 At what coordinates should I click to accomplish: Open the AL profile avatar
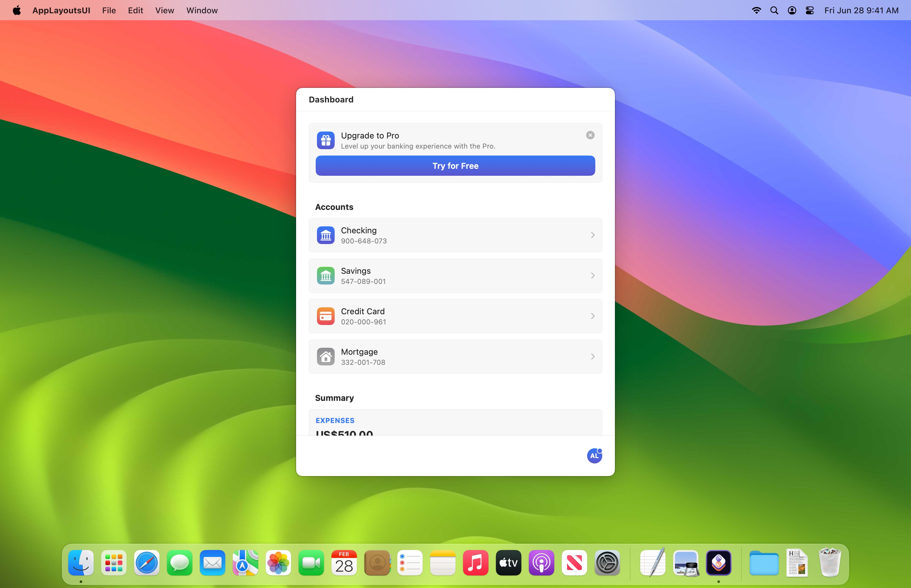[594, 456]
